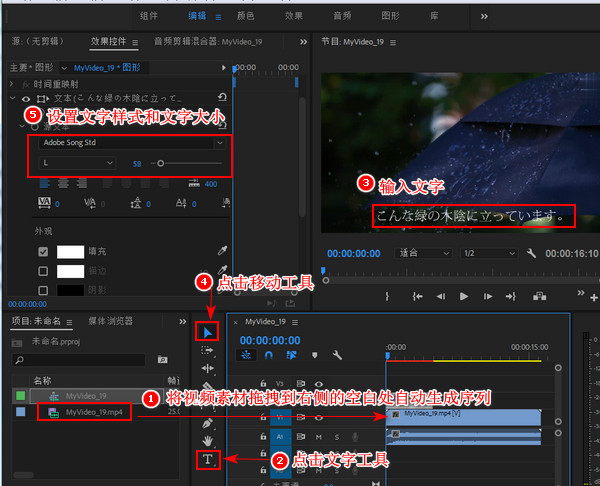Toggle V3 track output eye
This screenshot has width=600, height=486.
pyautogui.click(x=319, y=384)
